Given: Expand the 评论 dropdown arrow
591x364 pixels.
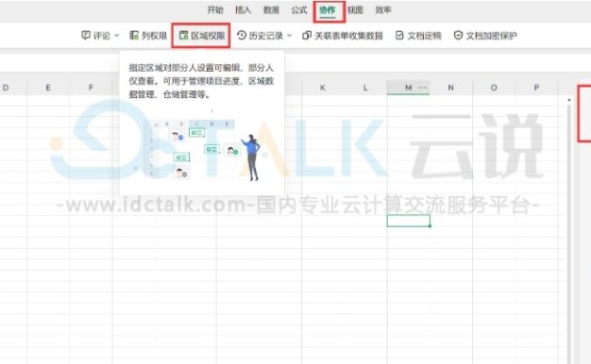Looking at the screenshot, I should click(116, 36).
